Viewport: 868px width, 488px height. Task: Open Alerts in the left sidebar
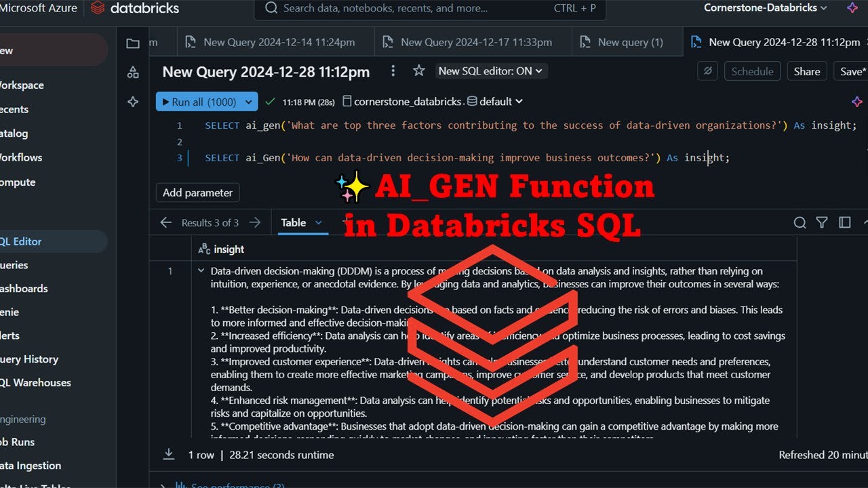pos(10,335)
